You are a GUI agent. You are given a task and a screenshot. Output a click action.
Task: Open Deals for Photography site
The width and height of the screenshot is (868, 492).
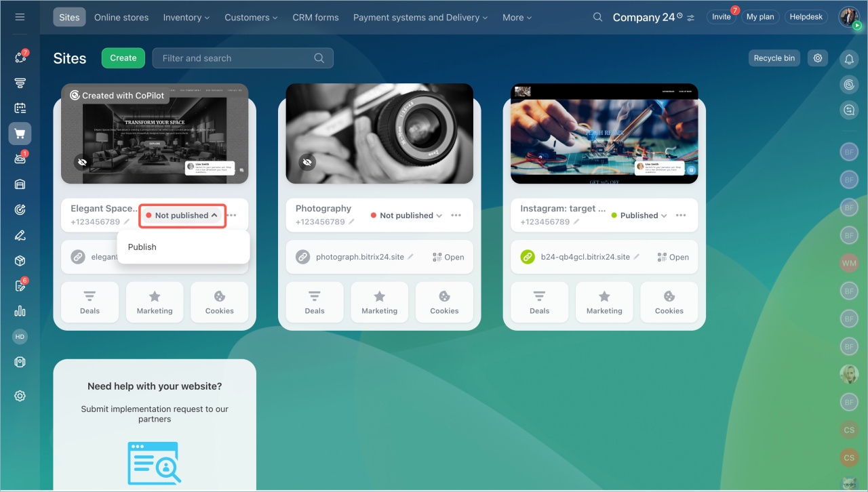(x=315, y=302)
